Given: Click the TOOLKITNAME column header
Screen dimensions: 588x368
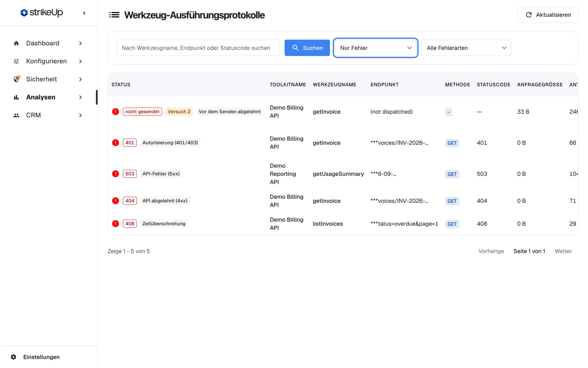Looking at the screenshot, I should (x=288, y=84).
